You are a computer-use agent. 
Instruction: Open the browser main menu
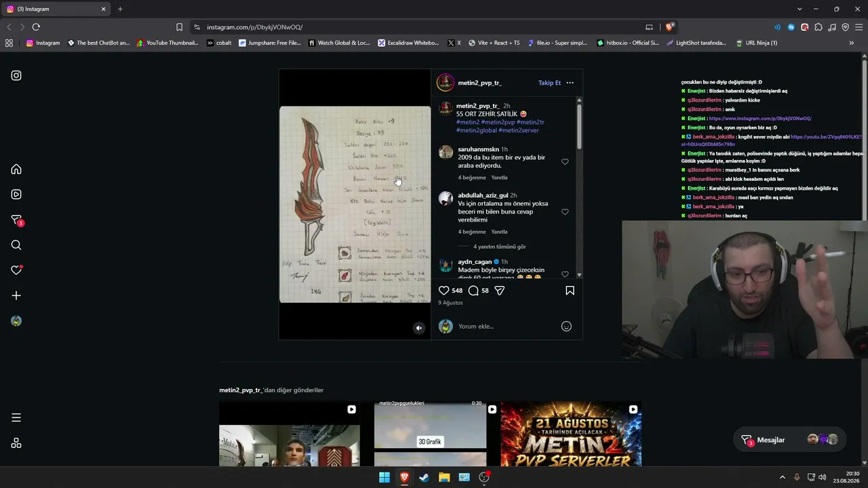pos(859,27)
